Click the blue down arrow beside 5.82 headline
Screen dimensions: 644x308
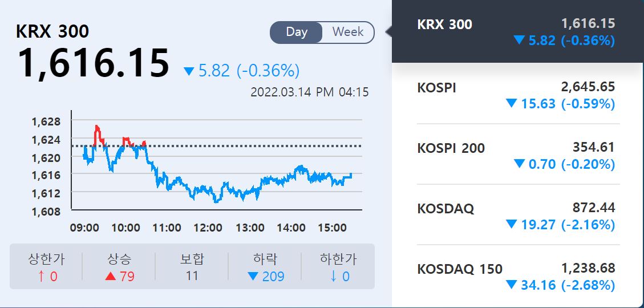click(x=189, y=71)
